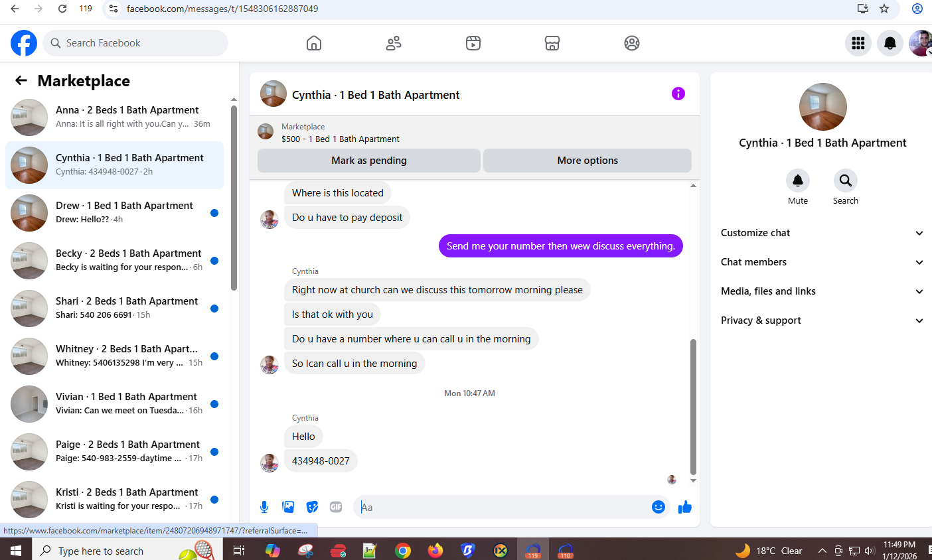Open the Chrome browser profile icon
The height and width of the screenshot is (560, 932).
[917, 9]
